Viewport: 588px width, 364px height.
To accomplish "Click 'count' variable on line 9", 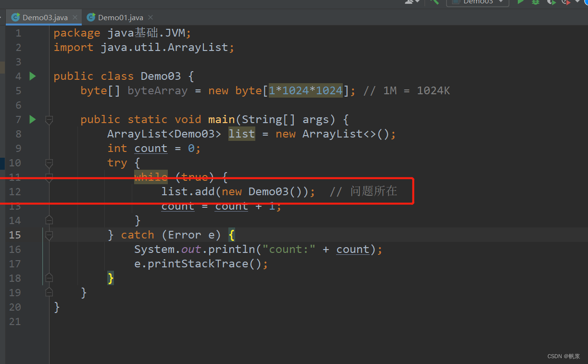I will [151, 148].
